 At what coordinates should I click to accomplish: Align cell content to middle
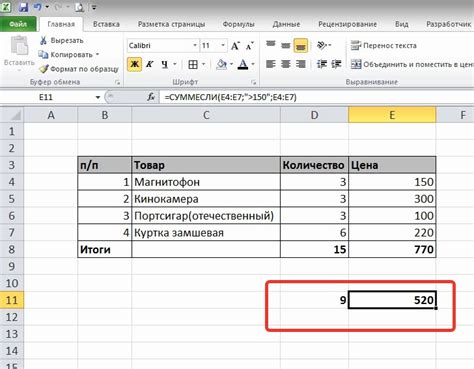pyautogui.click(x=286, y=45)
